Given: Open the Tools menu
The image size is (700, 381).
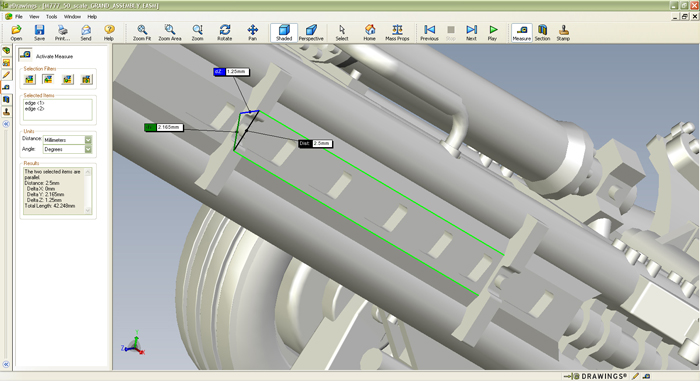Looking at the screenshot, I should coord(51,17).
